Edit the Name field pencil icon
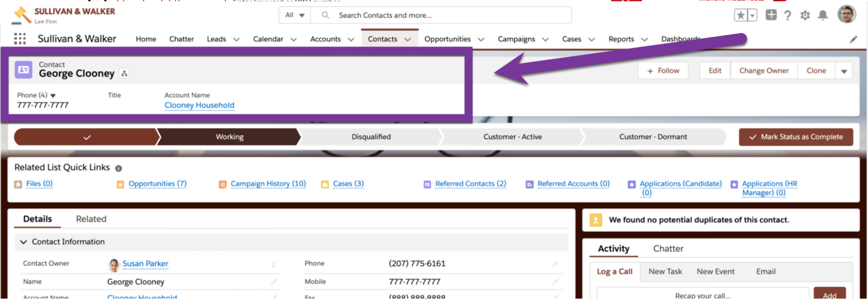Image resolution: width=868 pixels, height=299 pixels. click(274, 282)
